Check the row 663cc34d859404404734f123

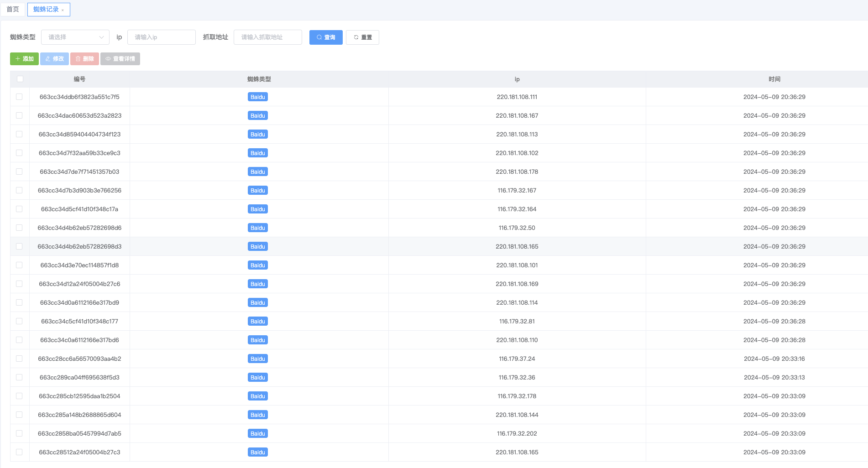[x=19, y=134]
